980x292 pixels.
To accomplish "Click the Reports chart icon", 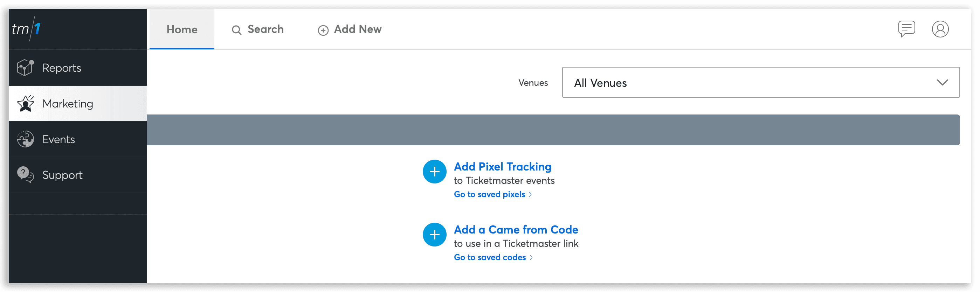I will 25,68.
